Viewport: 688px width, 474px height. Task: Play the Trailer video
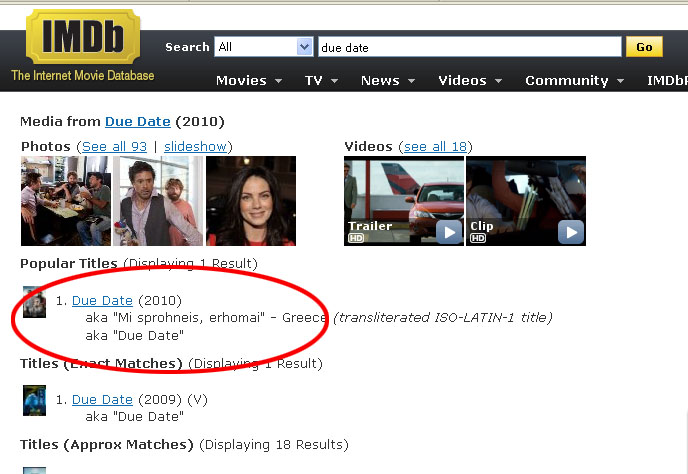coord(449,232)
